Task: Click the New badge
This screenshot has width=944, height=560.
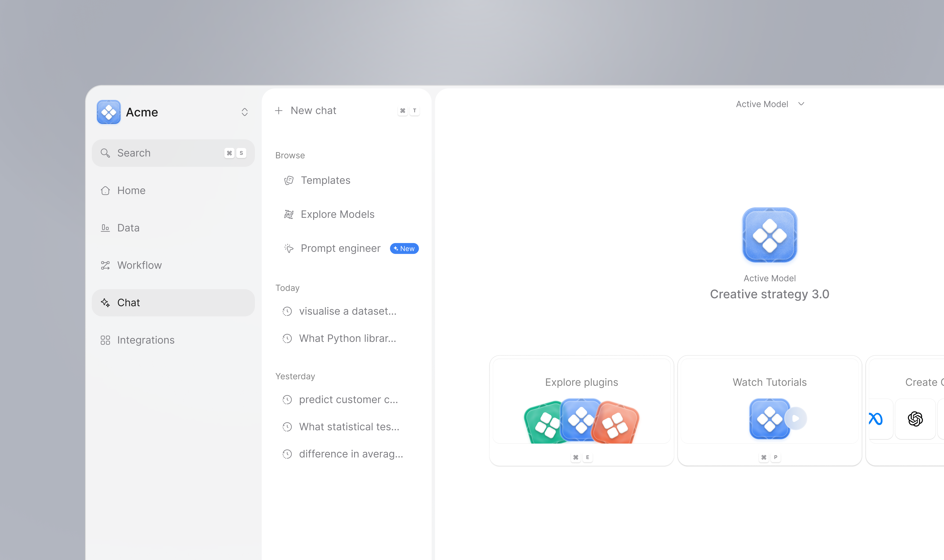Action: coord(404,248)
